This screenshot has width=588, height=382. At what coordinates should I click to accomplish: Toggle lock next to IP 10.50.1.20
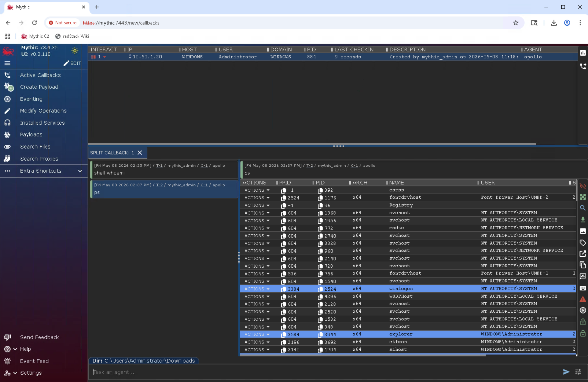[130, 57]
